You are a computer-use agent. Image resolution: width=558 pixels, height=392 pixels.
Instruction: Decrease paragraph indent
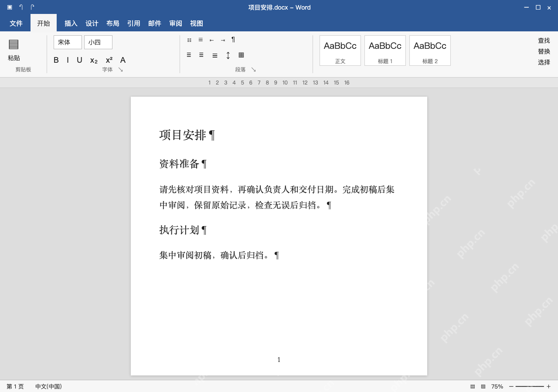(211, 40)
